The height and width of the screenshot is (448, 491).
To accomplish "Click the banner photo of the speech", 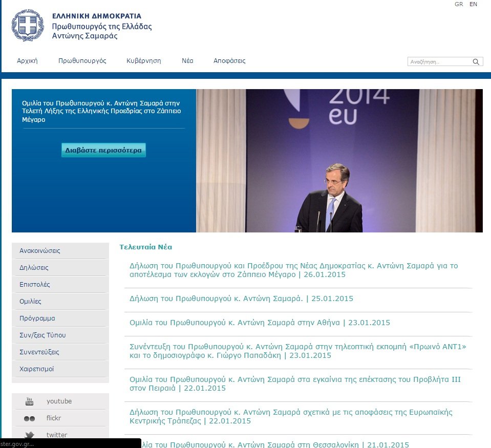I will (x=339, y=161).
